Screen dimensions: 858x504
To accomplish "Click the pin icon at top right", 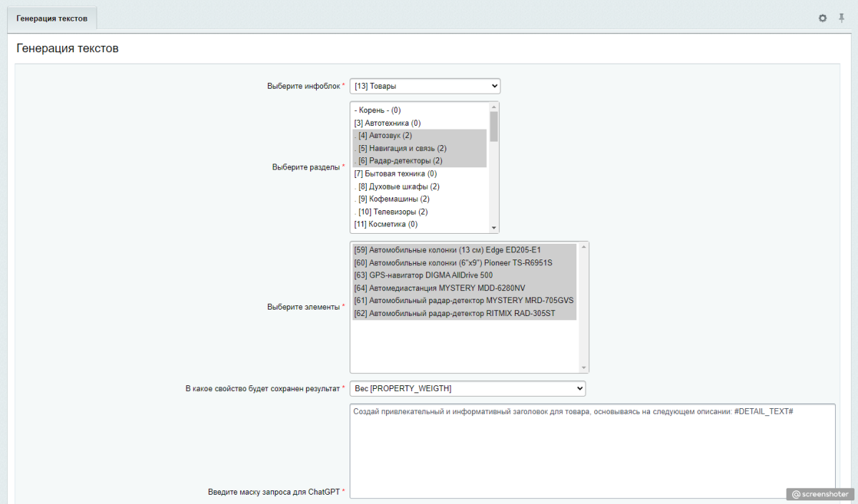I will 842,18.
